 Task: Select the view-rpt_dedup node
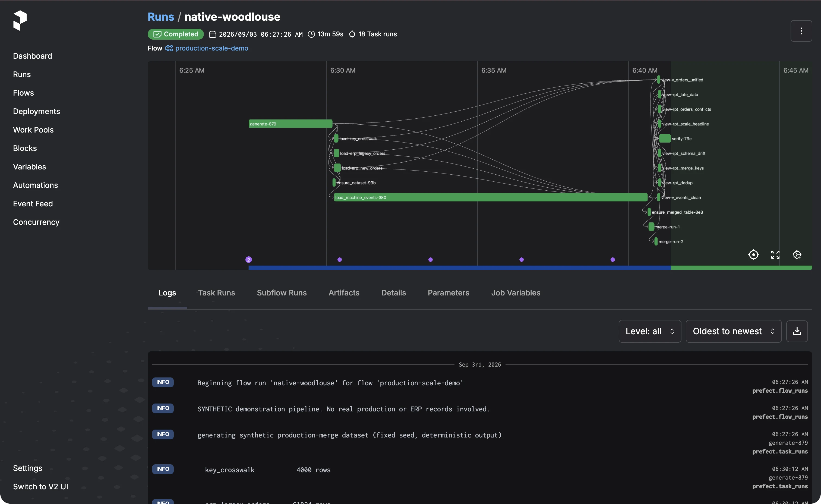point(659,183)
